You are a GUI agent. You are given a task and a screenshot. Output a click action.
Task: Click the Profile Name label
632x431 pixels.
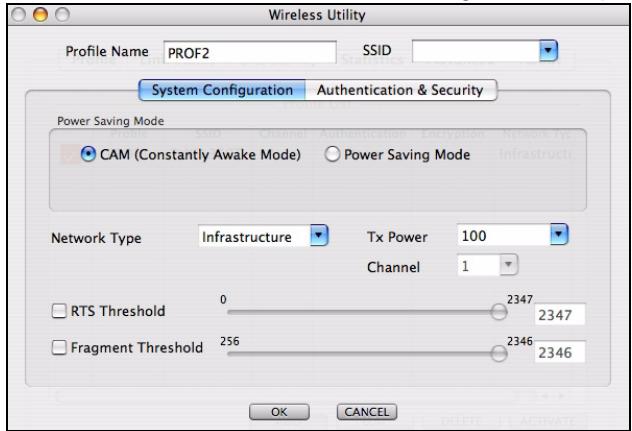click(x=107, y=51)
